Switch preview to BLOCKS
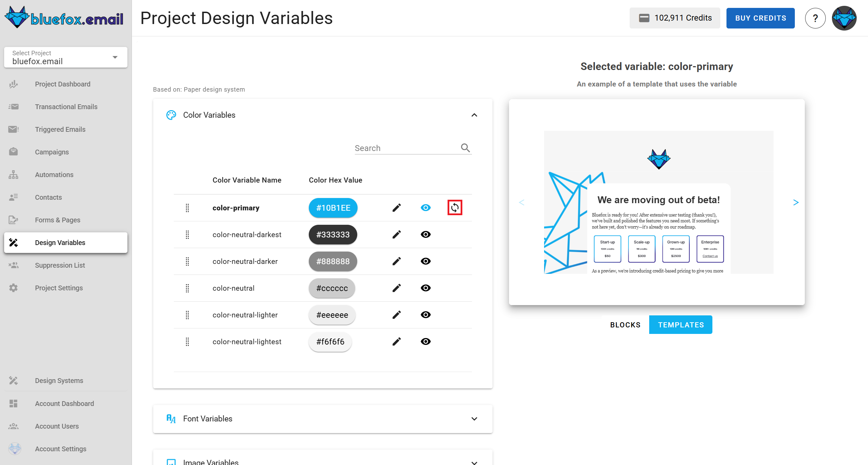The height and width of the screenshot is (465, 868). click(625, 325)
